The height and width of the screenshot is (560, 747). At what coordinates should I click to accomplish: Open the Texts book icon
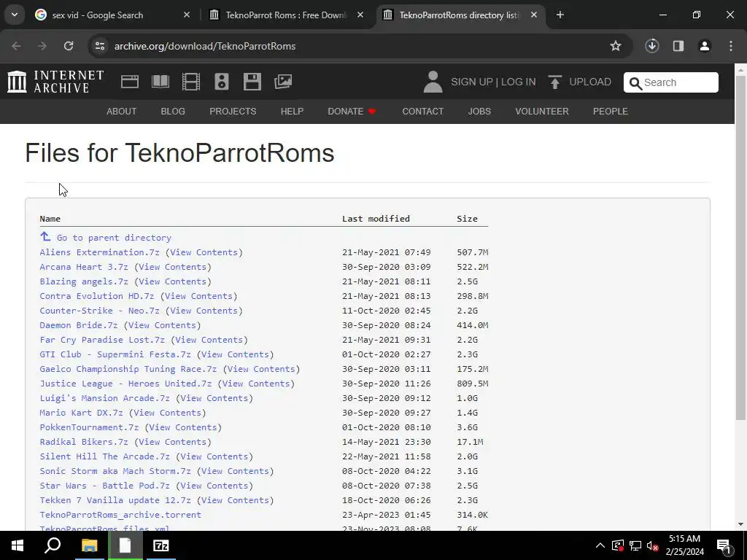click(160, 82)
